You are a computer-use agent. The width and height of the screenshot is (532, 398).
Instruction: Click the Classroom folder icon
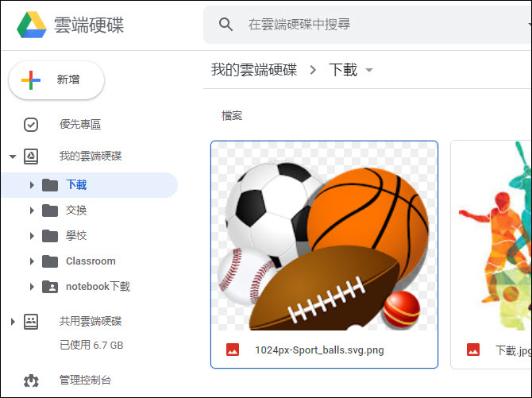coord(50,261)
